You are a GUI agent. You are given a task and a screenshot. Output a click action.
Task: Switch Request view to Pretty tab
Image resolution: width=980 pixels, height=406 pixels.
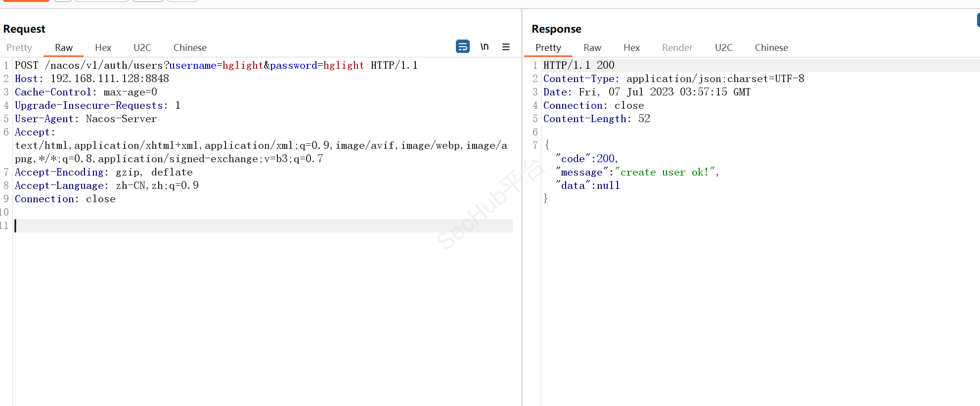(19, 47)
